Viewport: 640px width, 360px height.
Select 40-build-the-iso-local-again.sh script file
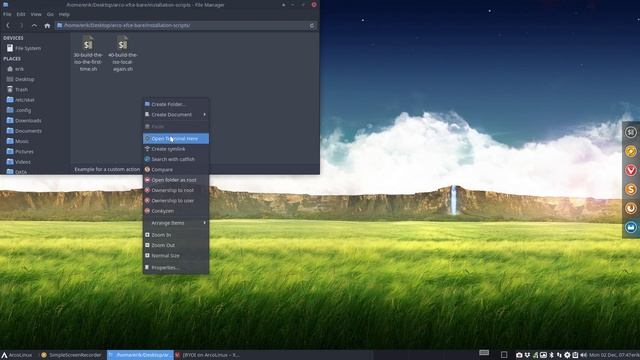123,53
